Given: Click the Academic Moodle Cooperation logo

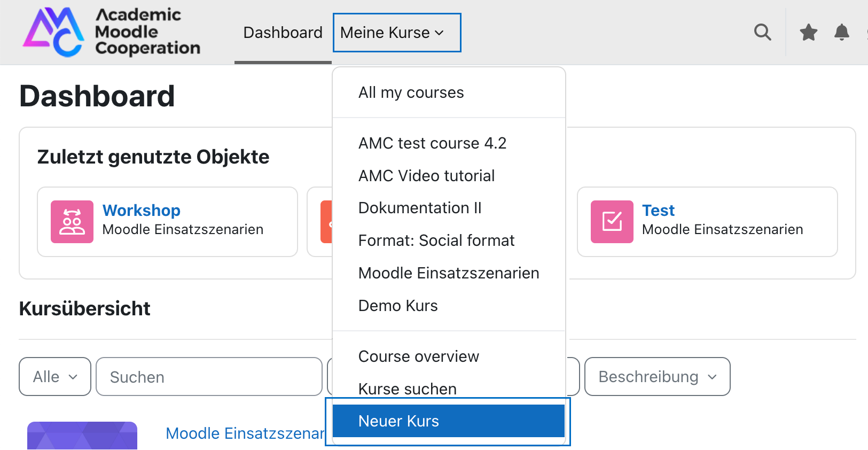Looking at the screenshot, I should pos(112,32).
